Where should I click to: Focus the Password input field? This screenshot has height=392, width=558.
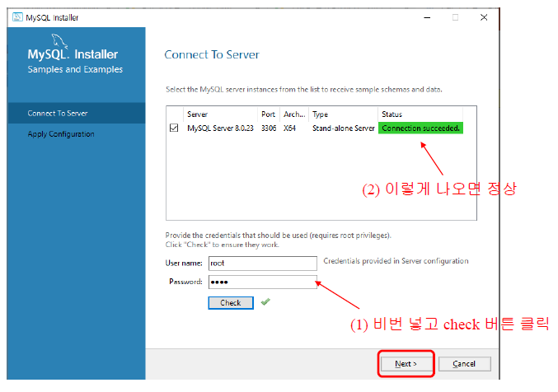[263, 282]
